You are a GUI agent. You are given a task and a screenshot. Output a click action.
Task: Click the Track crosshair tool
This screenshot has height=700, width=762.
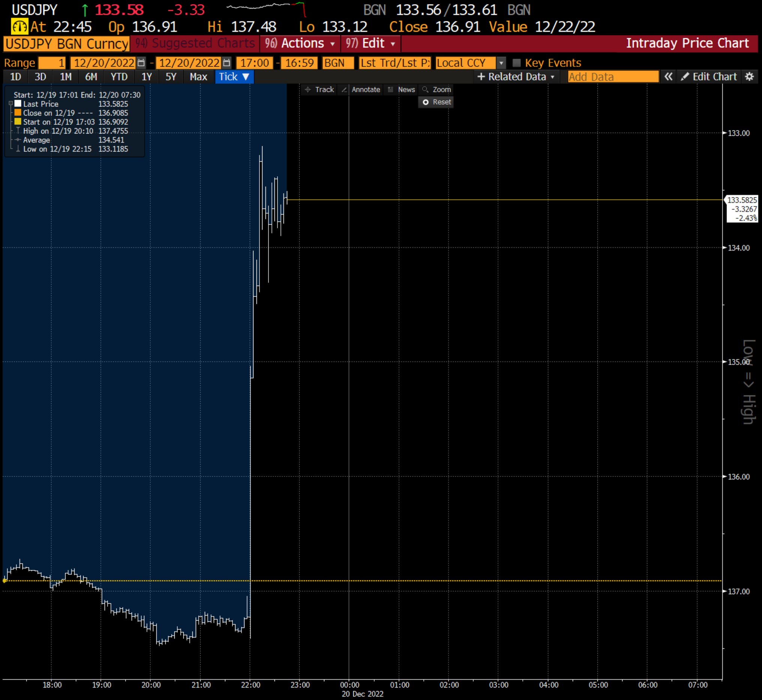point(319,90)
